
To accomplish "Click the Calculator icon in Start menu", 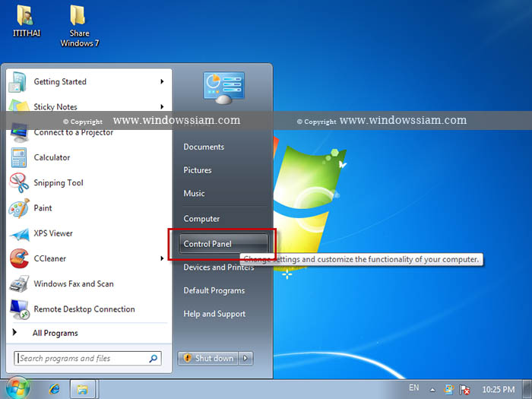I will [19, 157].
